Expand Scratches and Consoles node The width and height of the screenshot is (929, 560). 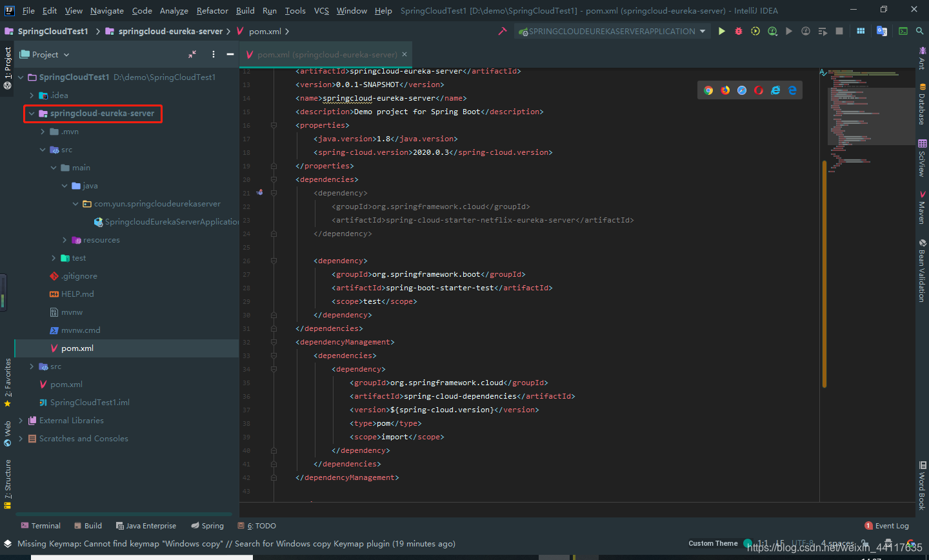21,439
